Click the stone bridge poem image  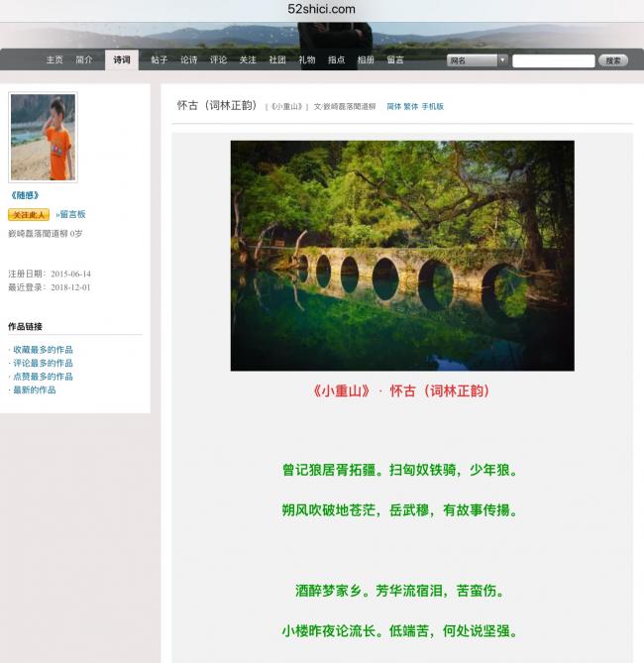402,256
